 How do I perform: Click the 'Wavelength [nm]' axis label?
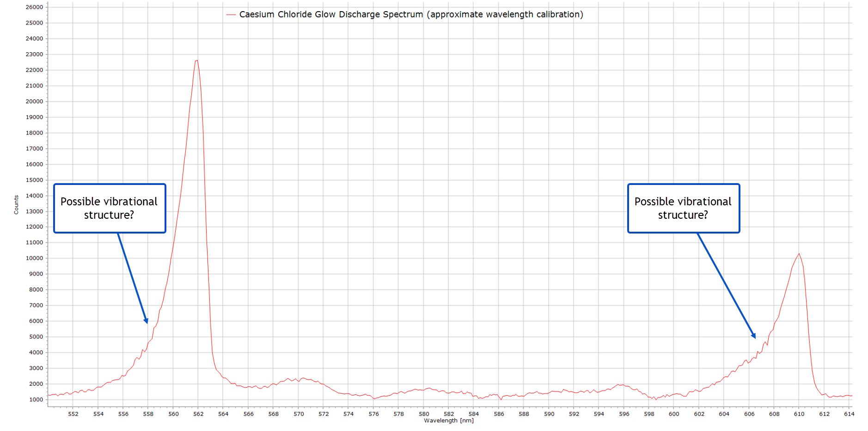click(449, 420)
